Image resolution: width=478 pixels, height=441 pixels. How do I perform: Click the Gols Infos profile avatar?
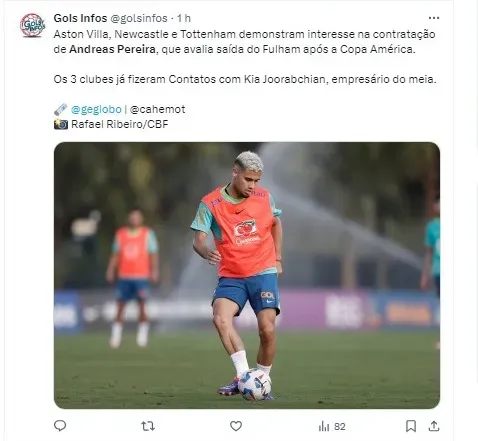point(32,25)
